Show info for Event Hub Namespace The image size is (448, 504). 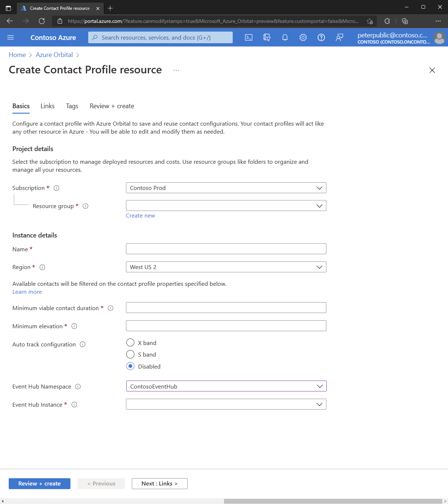(x=78, y=387)
